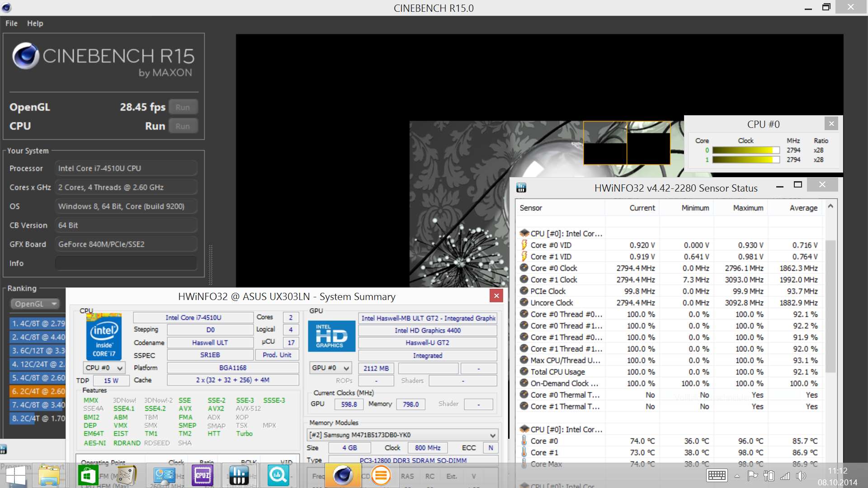This screenshot has width=868, height=488.
Task: Click the Core 0 clock bar
Action: pos(745,150)
